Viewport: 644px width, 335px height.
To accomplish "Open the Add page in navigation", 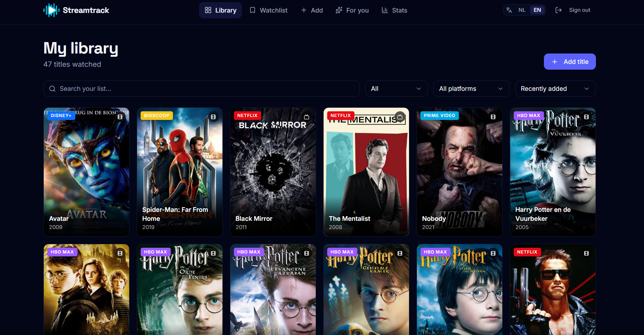I will [312, 10].
